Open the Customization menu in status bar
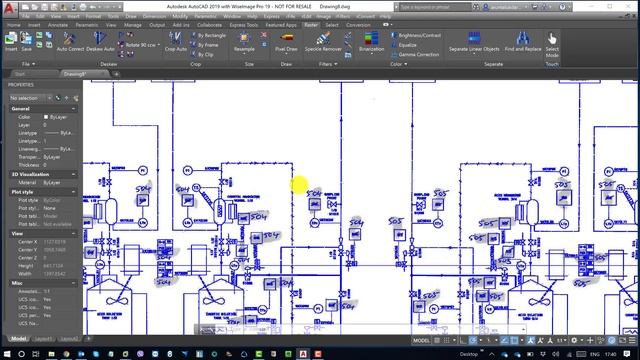The width and height of the screenshot is (640, 360). tap(632, 340)
